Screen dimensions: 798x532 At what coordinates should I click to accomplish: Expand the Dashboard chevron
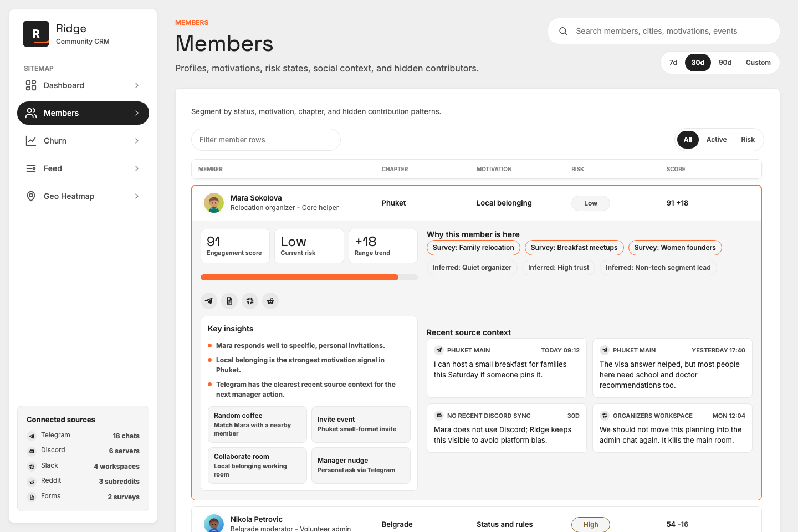[137, 85]
